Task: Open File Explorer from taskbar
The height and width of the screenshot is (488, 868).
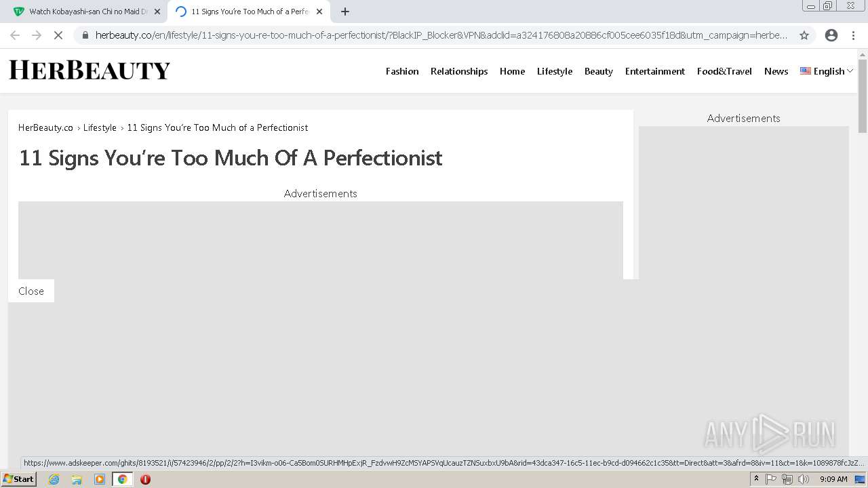Action: click(x=77, y=479)
